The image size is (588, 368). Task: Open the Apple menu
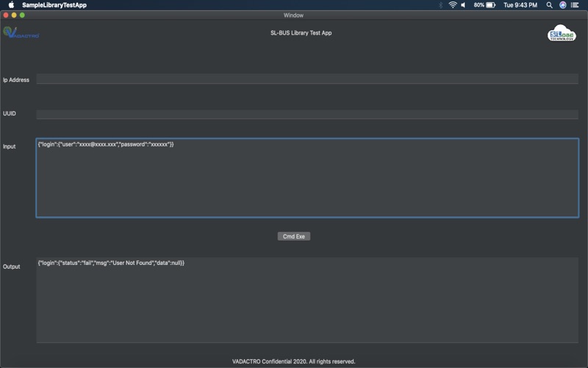click(11, 5)
